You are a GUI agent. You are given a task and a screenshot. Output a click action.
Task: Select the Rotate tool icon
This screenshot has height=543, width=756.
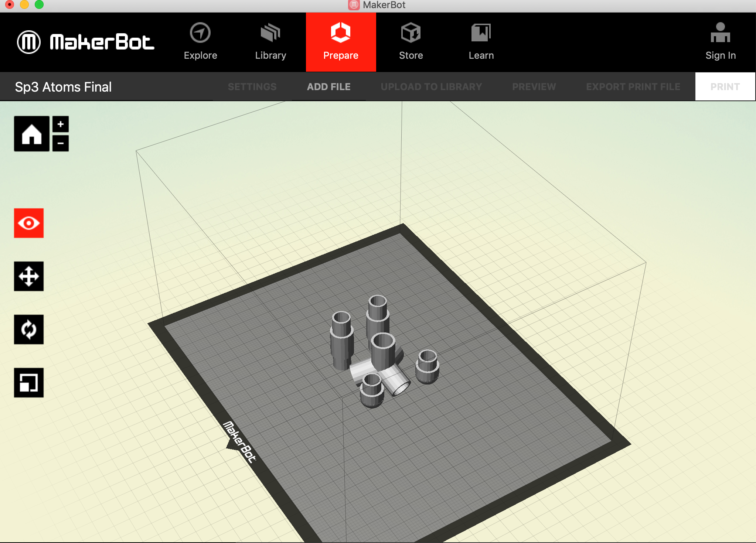[29, 329]
